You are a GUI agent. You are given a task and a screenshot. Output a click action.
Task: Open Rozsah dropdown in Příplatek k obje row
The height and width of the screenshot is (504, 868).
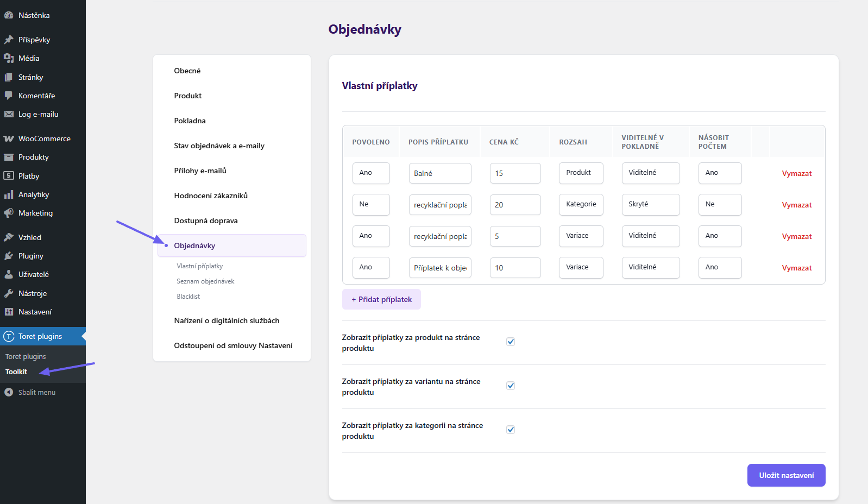click(x=581, y=268)
